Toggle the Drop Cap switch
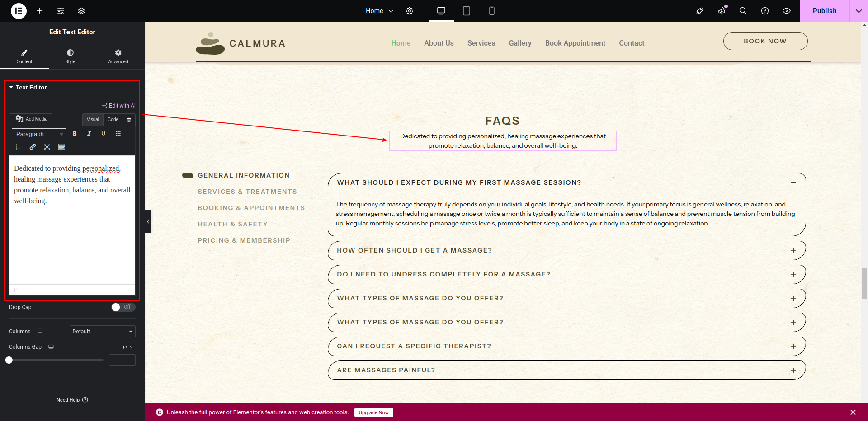 point(123,307)
